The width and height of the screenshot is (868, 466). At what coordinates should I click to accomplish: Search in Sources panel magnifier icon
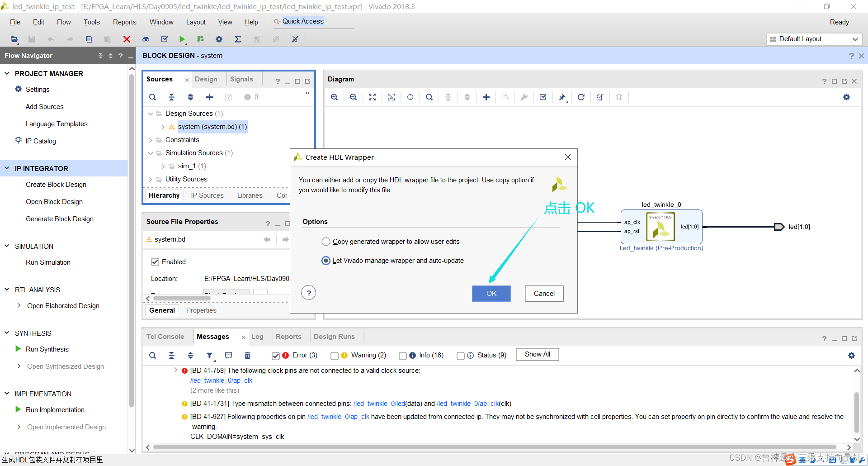pos(153,97)
